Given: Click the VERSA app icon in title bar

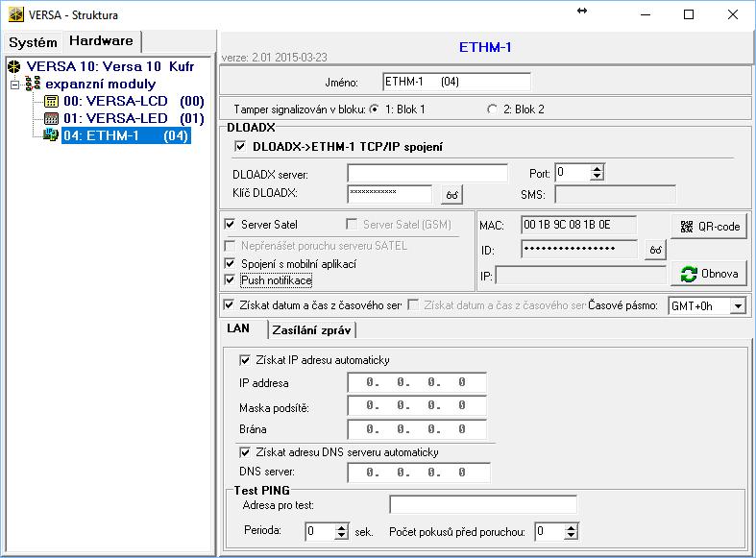Looking at the screenshot, I should tap(16, 15).
